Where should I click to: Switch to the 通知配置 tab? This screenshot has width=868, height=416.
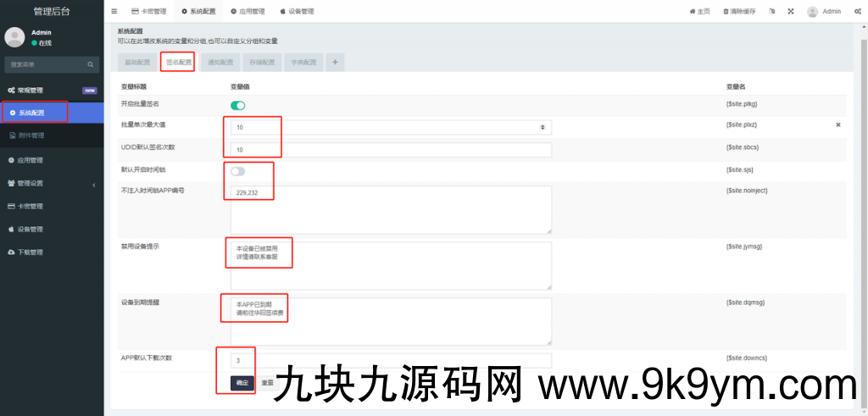[220, 63]
